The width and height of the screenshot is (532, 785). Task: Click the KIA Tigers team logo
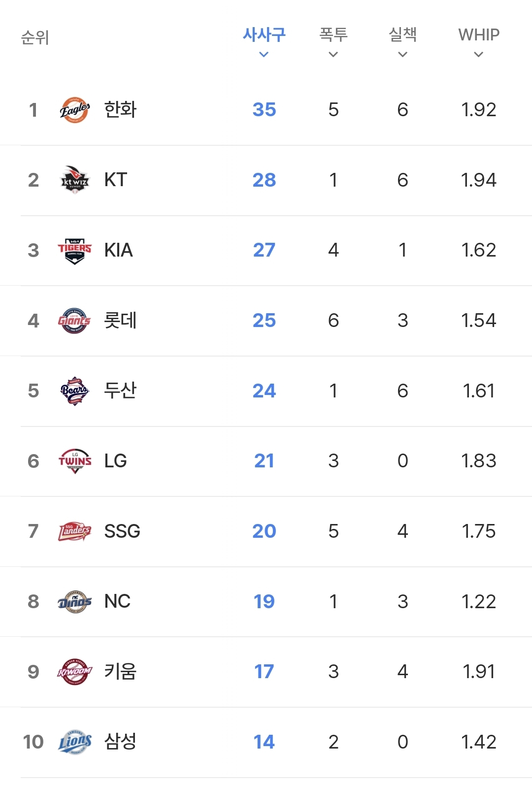[75, 251]
